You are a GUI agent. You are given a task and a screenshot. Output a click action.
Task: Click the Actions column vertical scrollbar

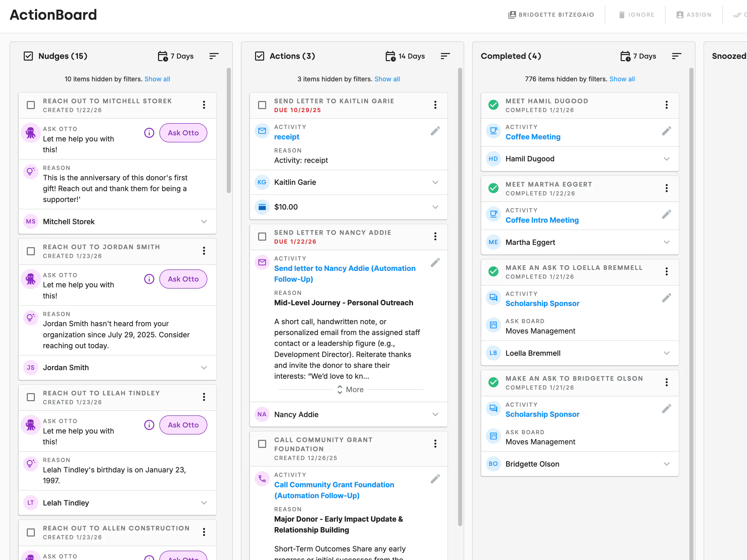[x=460, y=297]
